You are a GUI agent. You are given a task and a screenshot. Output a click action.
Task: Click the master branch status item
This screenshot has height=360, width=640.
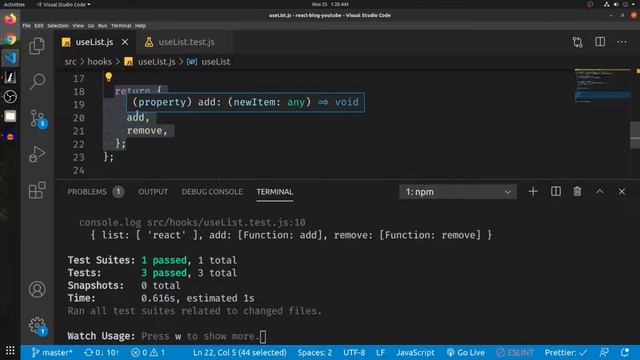pos(52,353)
